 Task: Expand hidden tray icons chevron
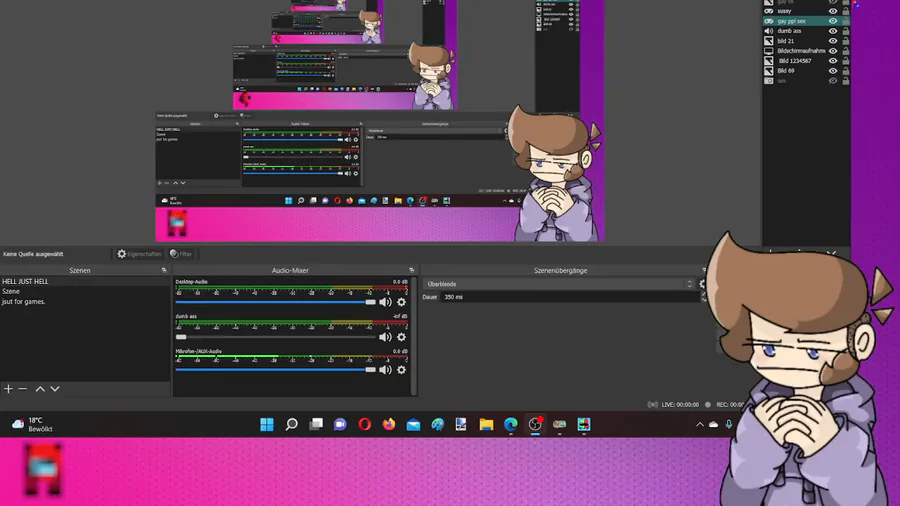(x=700, y=425)
